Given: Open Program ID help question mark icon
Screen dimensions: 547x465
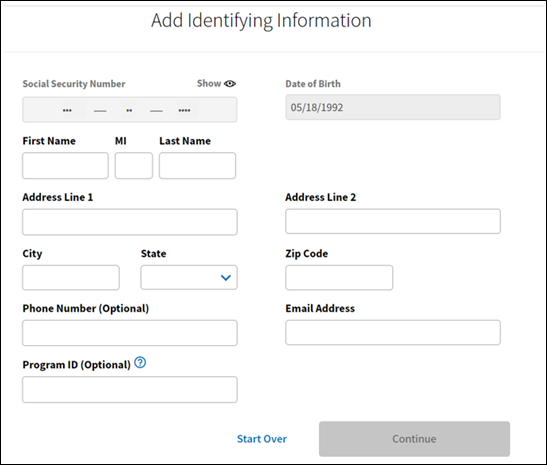Looking at the screenshot, I should coord(140,363).
